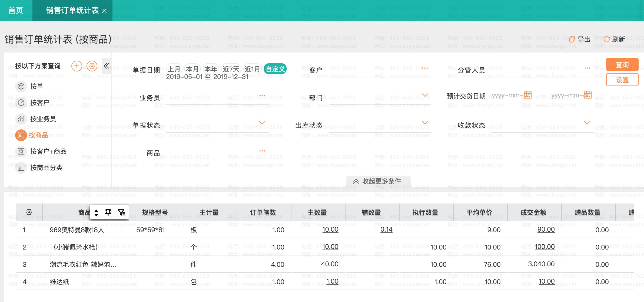Select 上月 date range
Viewport: 644px width, 302px height.
pos(174,69)
